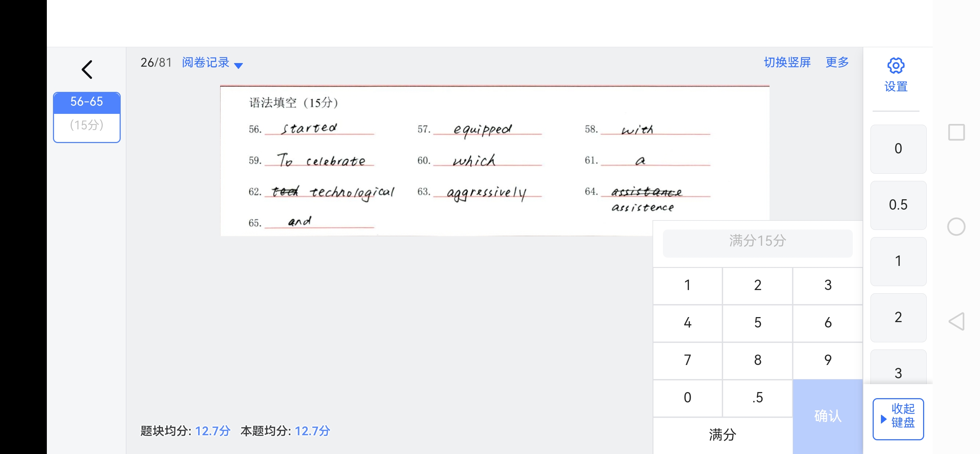The height and width of the screenshot is (454, 980).
Task: Switch to portrait via 切换竖屏
Action: tap(787, 62)
